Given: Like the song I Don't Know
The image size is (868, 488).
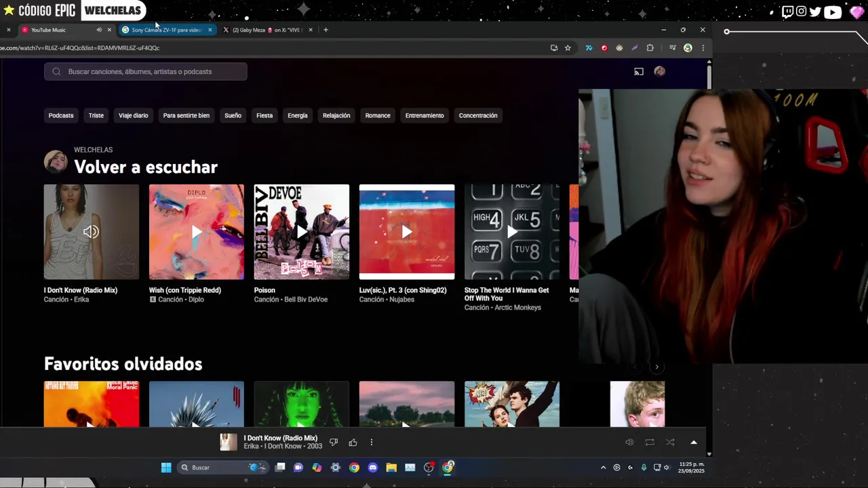Looking at the screenshot, I should pyautogui.click(x=353, y=443).
